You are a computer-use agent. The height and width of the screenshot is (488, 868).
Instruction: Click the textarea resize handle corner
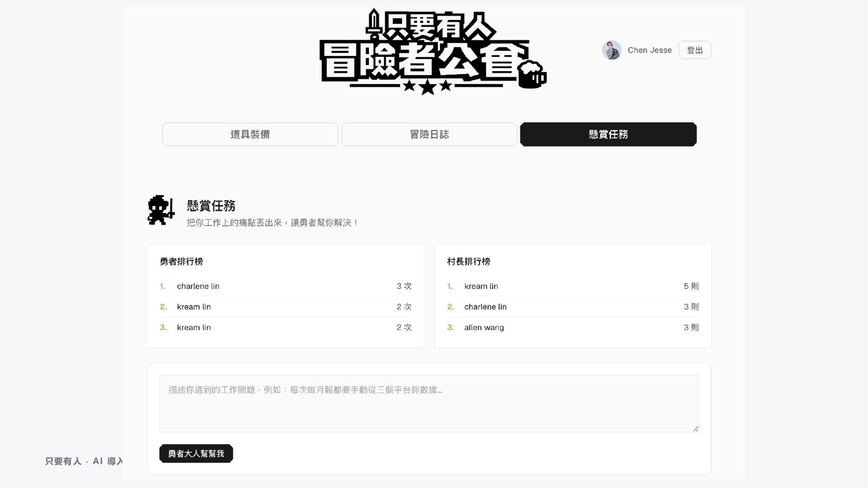pyautogui.click(x=695, y=428)
